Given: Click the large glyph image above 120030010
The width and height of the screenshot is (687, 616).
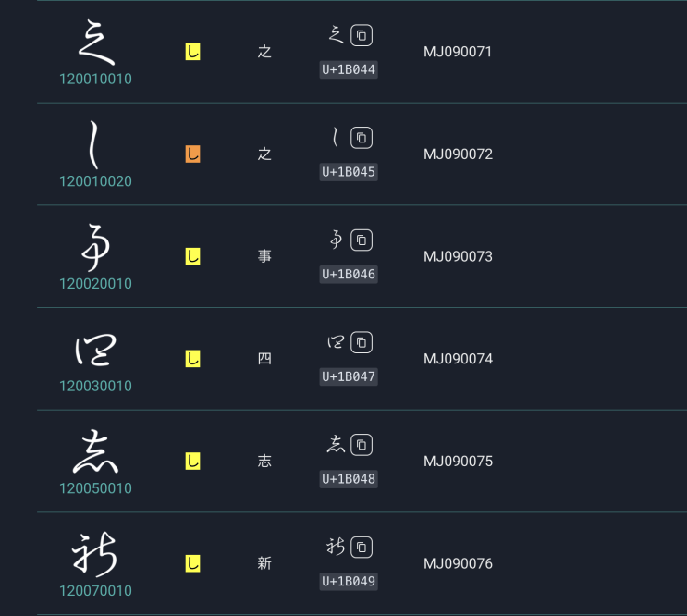Looking at the screenshot, I should 95,351.
